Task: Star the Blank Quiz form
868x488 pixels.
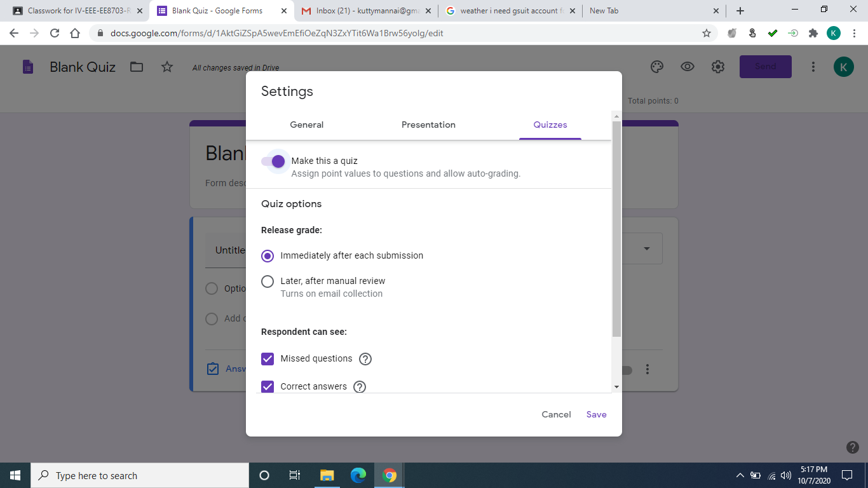Action: [x=167, y=67]
